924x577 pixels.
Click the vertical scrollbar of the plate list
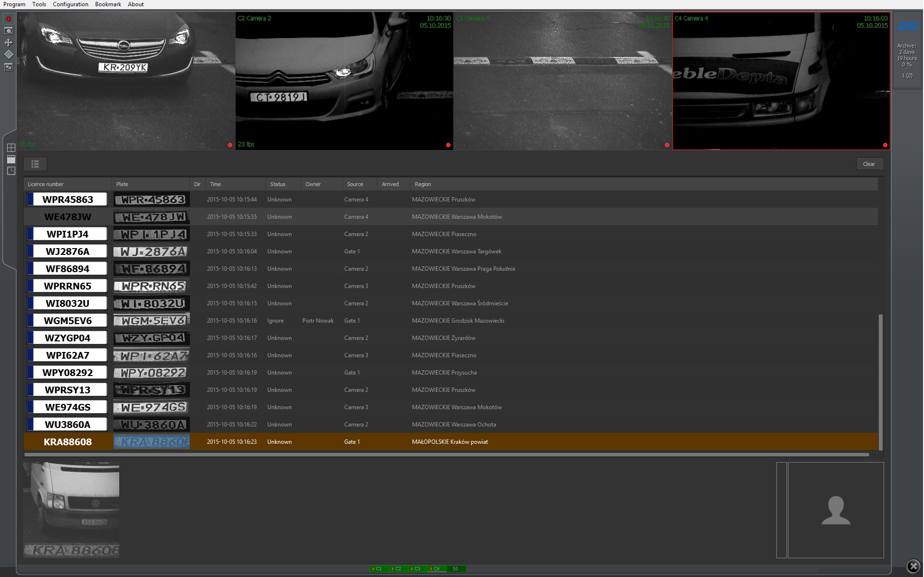881,382
